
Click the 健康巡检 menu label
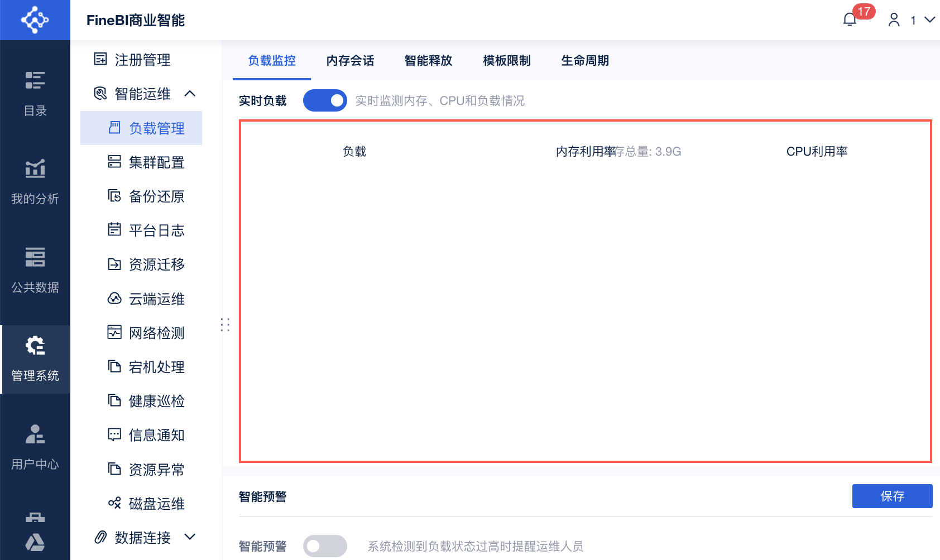coord(157,401)
